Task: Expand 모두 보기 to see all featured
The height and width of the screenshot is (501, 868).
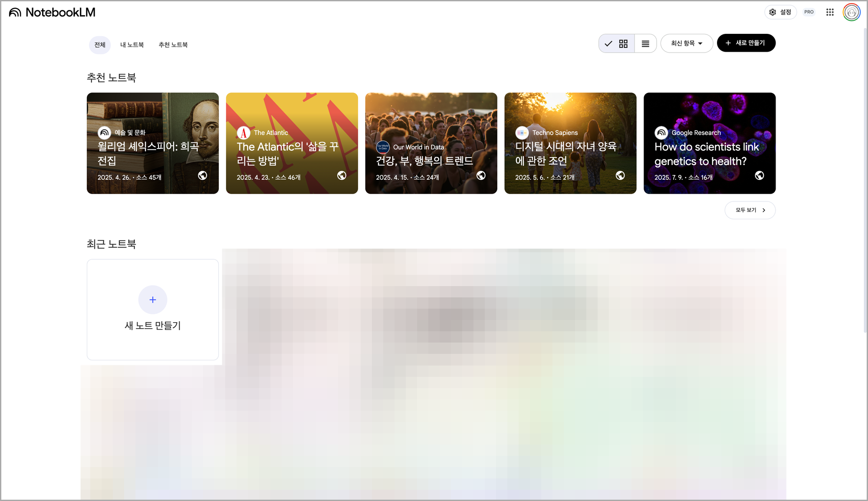Action: 750,210
